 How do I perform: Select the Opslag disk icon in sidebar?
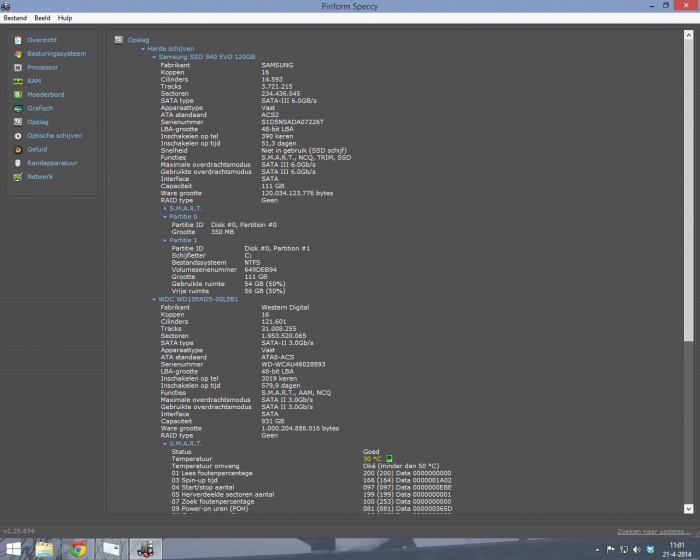pos(18,122)
